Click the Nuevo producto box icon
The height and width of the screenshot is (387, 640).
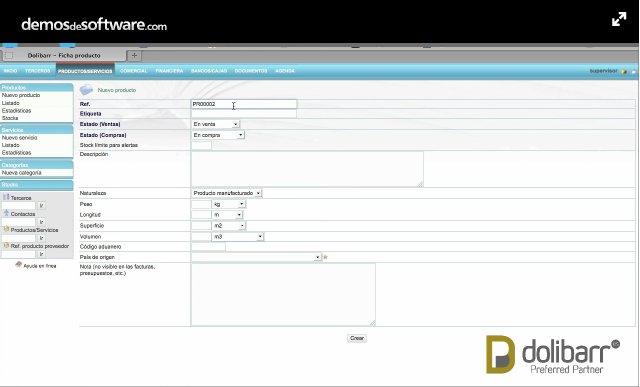pos(86,90)
